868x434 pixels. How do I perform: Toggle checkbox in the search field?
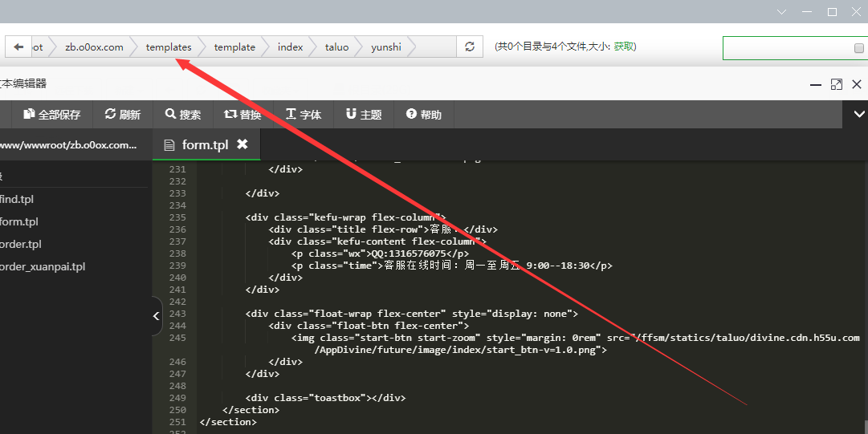click(x=859, y=48)
